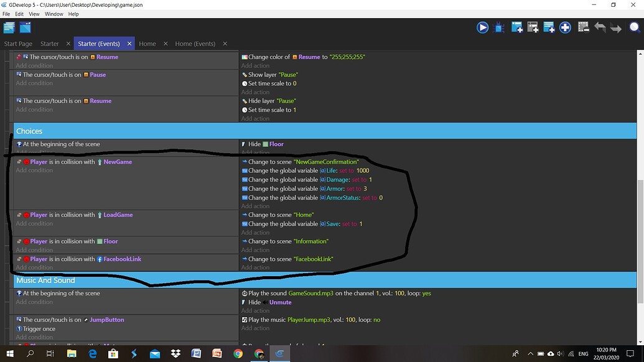Undo the last change
This screenshot has width=644, height=362.
[x=600, y=27]
